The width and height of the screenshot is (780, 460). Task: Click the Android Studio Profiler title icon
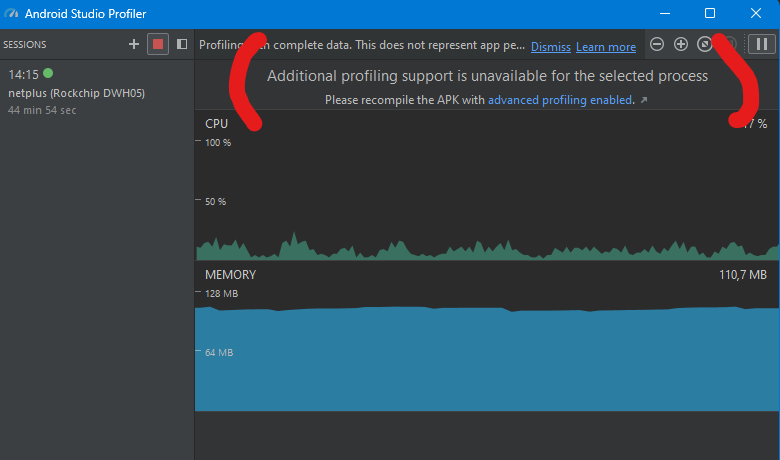point(11,14)
